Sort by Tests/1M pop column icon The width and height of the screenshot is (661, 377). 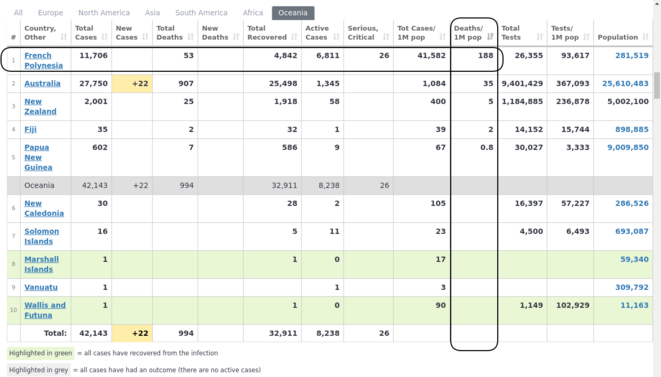click(586, 37)
